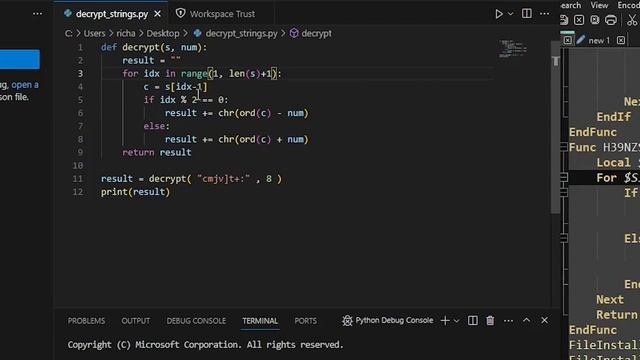The width and height of the screenshot is (640, 360).
Task: Open editor More Actions ellipsis menu
Action: click(544, 13)
